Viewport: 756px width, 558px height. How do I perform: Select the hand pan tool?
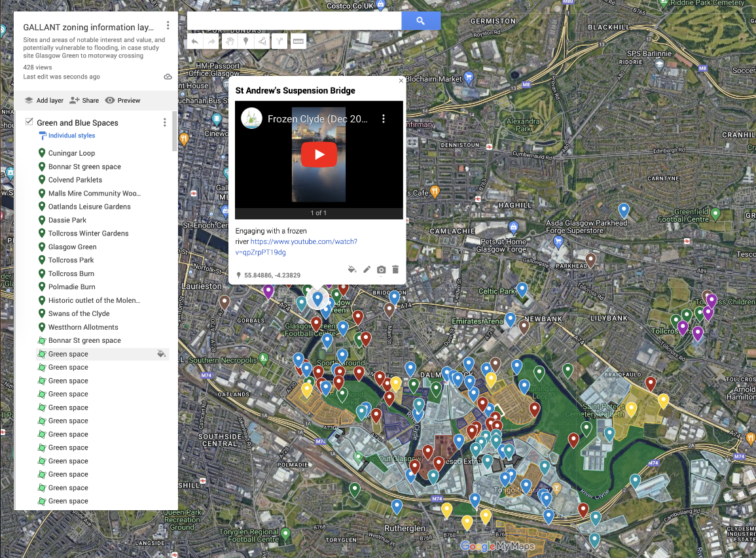(x=230, y=41)
